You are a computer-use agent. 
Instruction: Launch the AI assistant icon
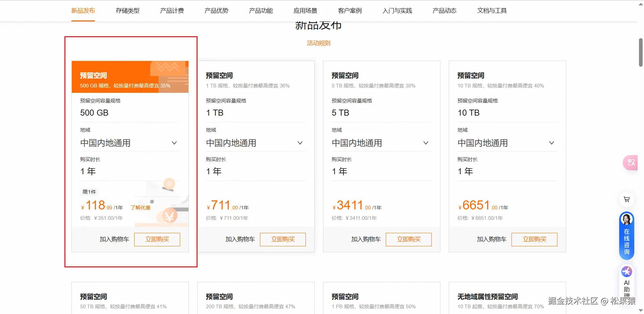(x=627, y=271)
